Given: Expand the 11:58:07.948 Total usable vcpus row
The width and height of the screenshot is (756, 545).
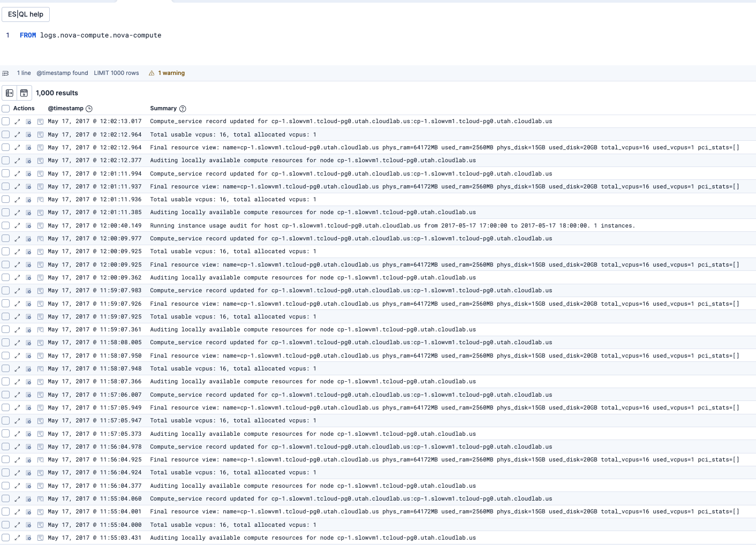Looking at the screenshot, I should [17, 369].
